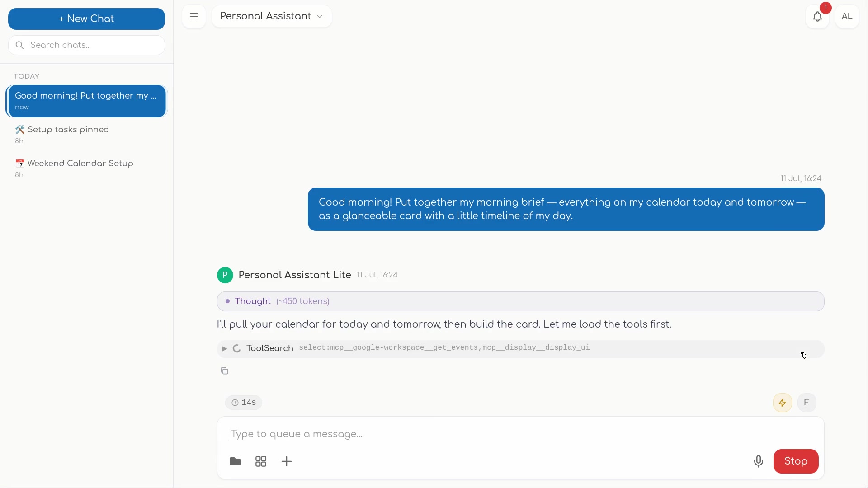The image size is (868, 488).
Task: Toggle the lightning bolt fast mode
Action: [783, 403]
